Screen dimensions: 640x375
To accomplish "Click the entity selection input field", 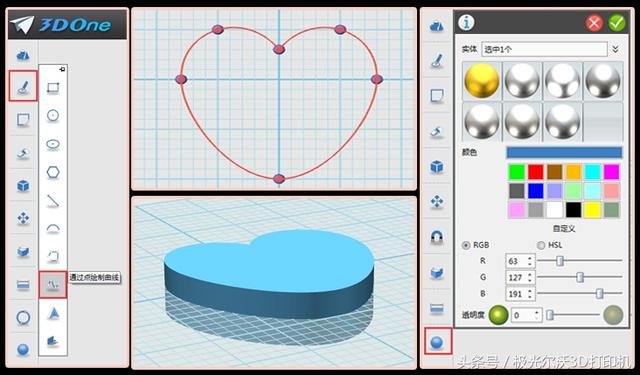I will [544, 49].
